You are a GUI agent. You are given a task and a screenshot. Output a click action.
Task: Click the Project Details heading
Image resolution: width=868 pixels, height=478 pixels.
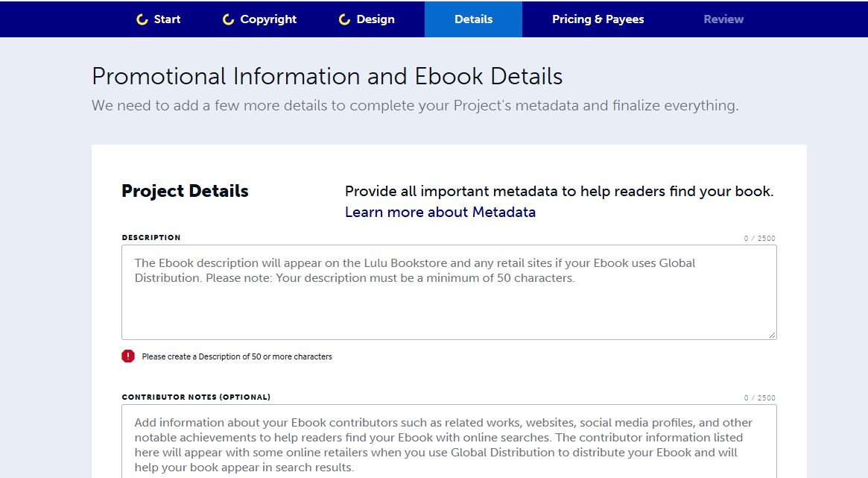coord(184,191)
